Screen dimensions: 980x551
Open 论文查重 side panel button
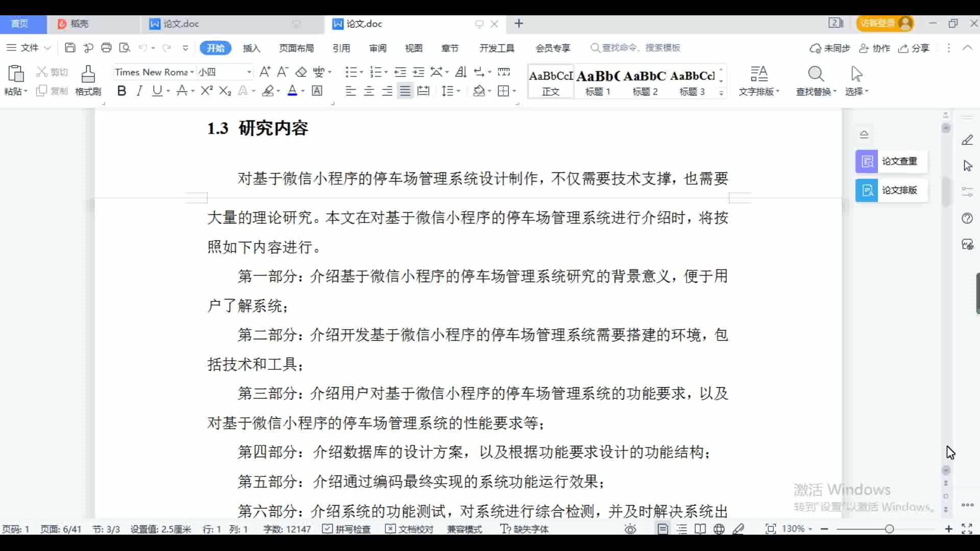coord(891,161)
